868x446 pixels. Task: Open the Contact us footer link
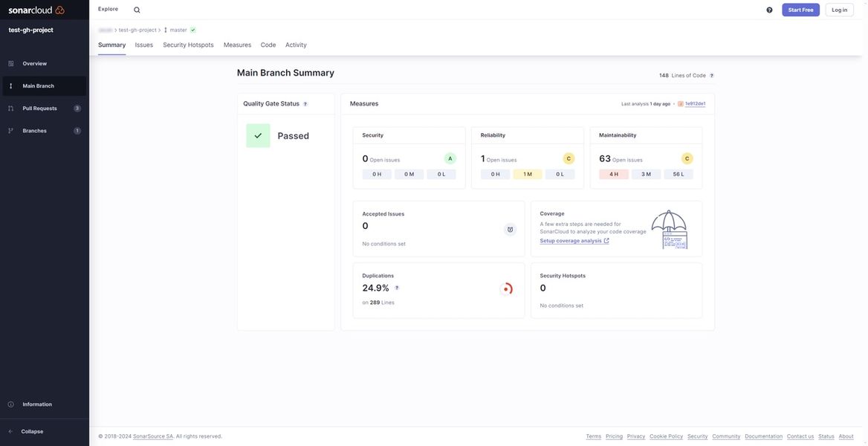click(800, 436)
